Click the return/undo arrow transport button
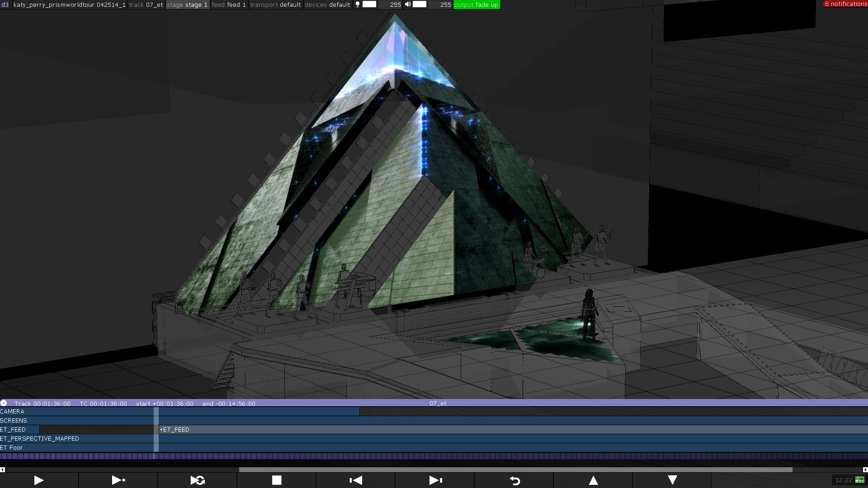The height and width of the screenshot is (488, 868). (514, 480)
